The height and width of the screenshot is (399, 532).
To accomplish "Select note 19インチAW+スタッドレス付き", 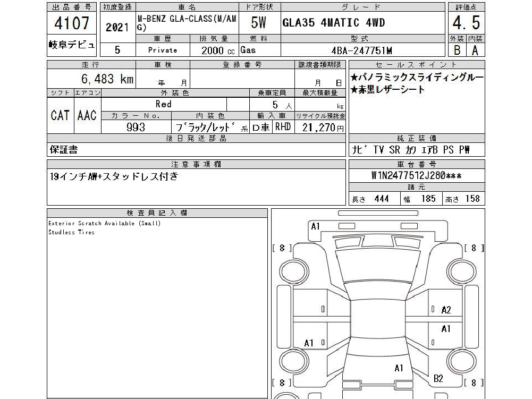I will 114,176.
